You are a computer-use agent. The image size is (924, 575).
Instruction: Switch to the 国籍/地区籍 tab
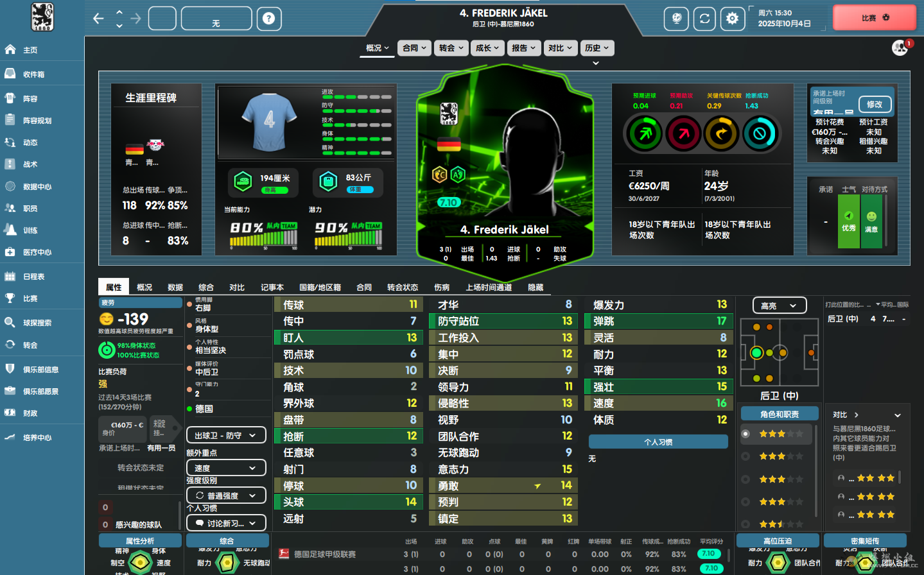(x=320, y=287)
